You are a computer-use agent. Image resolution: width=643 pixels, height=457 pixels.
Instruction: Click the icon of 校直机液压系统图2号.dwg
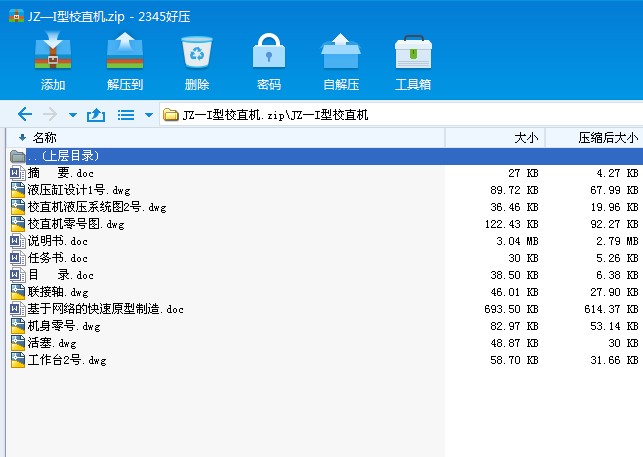pyautogui.click(x=18, y=207)
